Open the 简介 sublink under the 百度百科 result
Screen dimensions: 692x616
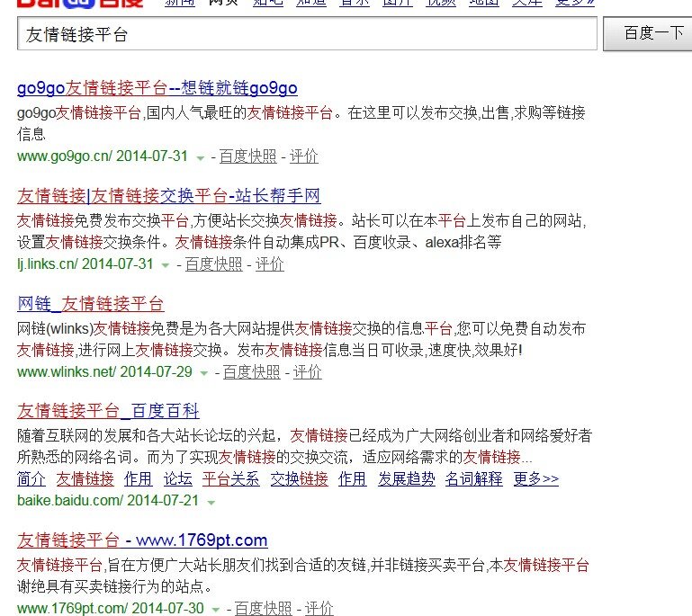[31, 479]
